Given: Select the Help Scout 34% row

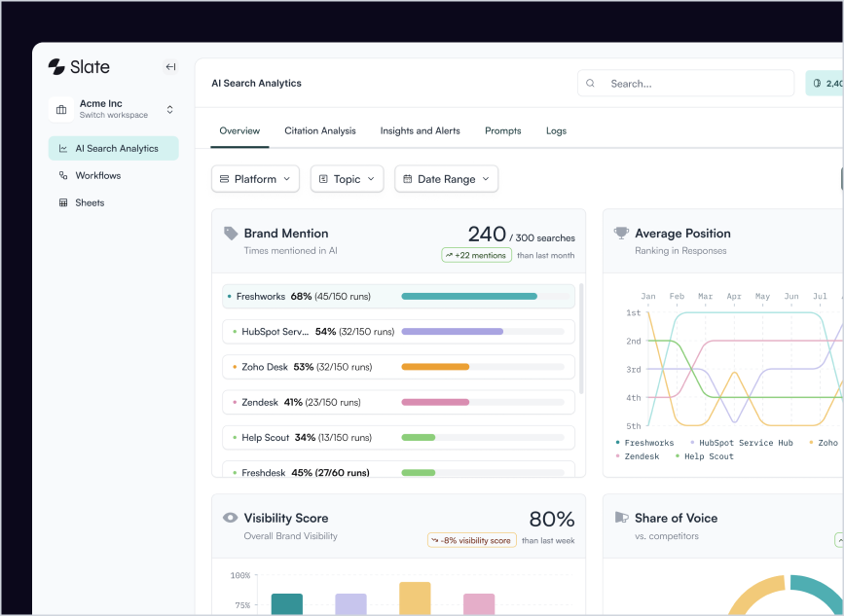Looking at the screenshot, I should [398, 437].
